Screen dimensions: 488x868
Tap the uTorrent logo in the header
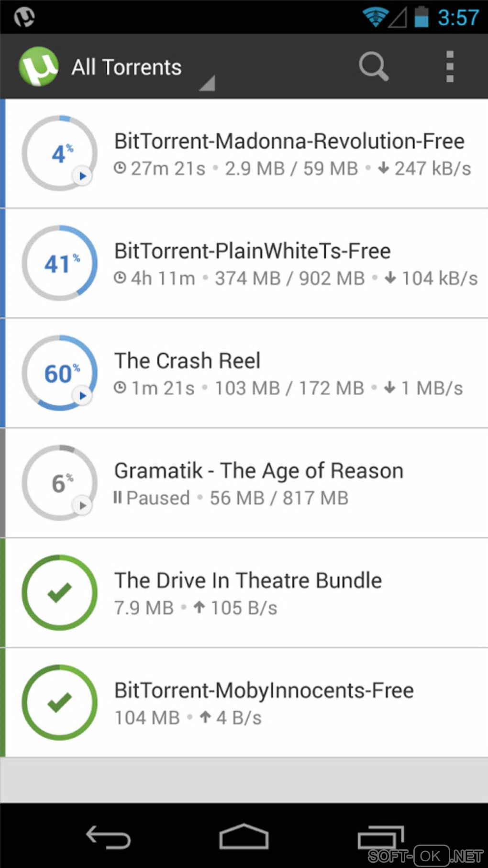tap(39, 67)
